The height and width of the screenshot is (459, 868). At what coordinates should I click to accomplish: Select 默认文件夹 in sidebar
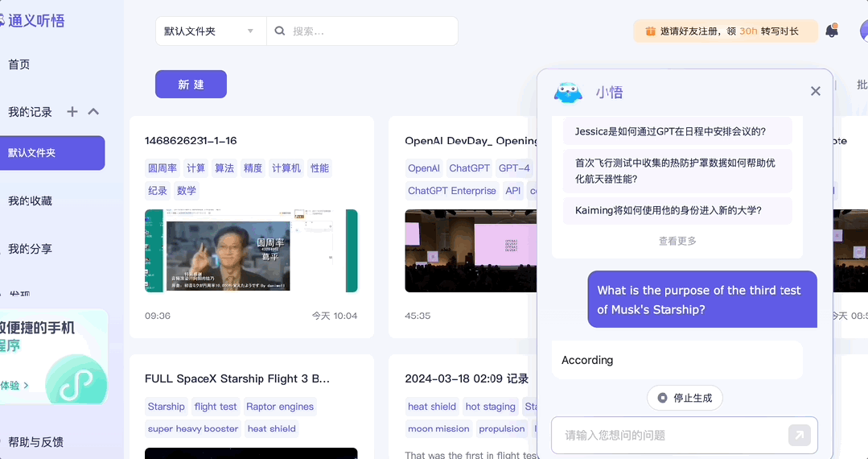[x=52, y=153]
